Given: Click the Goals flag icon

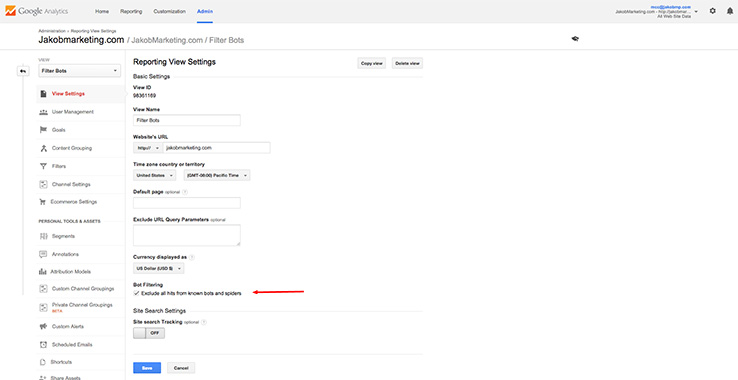Looking at the screenshot, I should (43, 130).
